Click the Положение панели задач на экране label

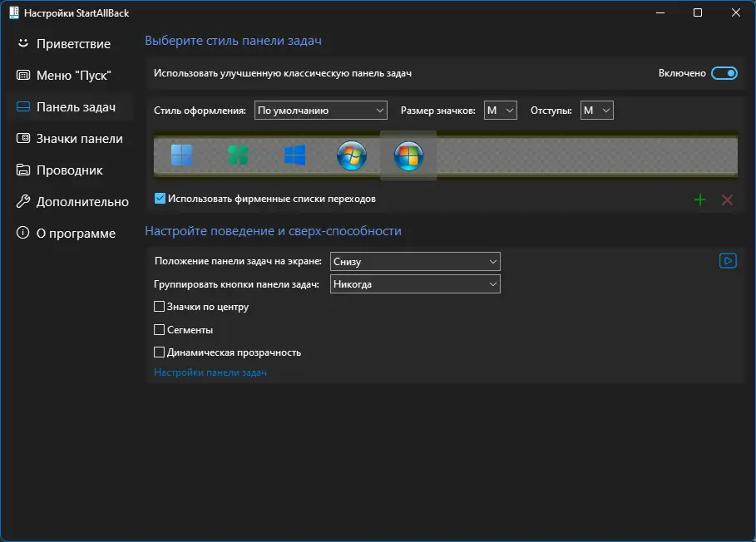tap(238, 261)
